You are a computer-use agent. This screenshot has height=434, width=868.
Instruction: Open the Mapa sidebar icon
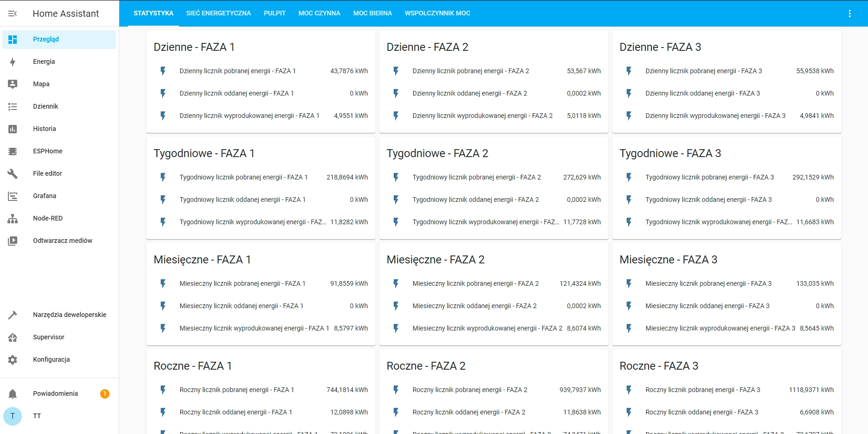tap(13, 84)
